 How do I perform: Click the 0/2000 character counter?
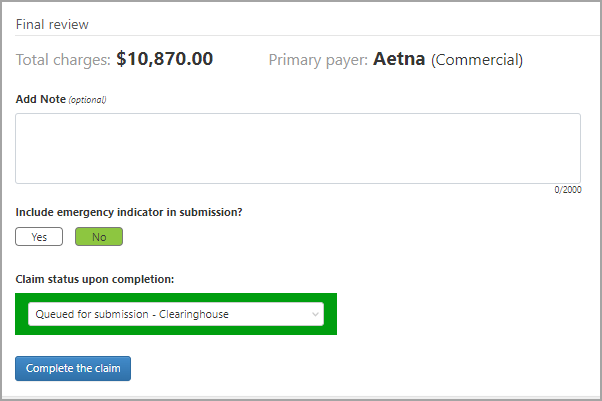tap(568, 190)
